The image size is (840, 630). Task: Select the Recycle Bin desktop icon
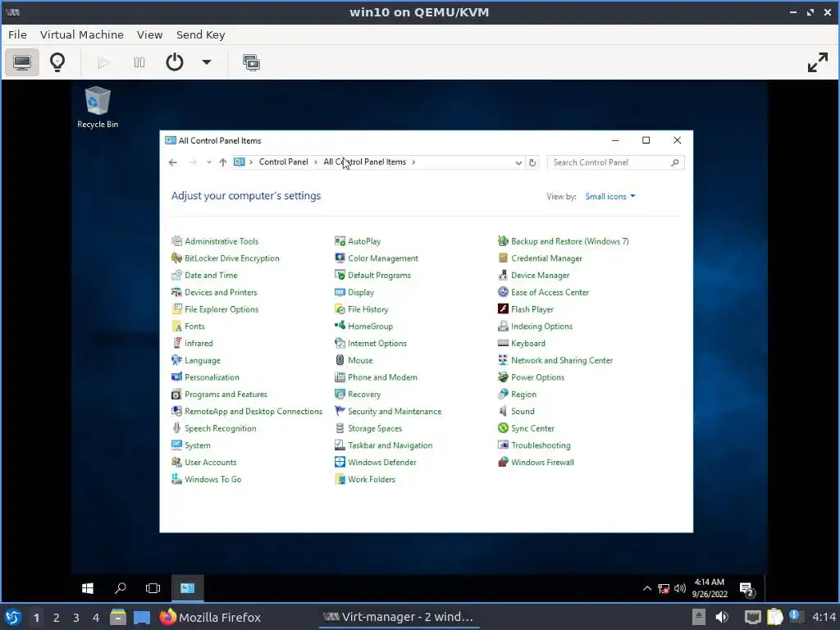tap(98, 107)
